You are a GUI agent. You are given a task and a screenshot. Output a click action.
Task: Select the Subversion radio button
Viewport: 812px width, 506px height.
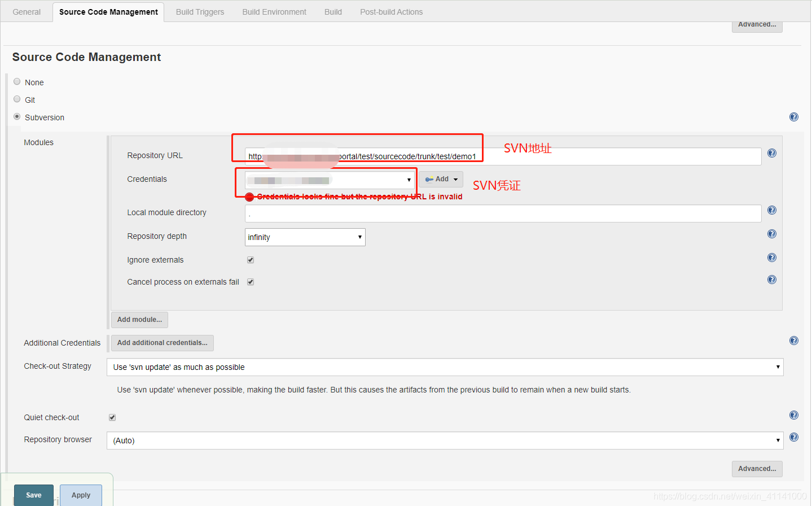[x=17, y=116]
